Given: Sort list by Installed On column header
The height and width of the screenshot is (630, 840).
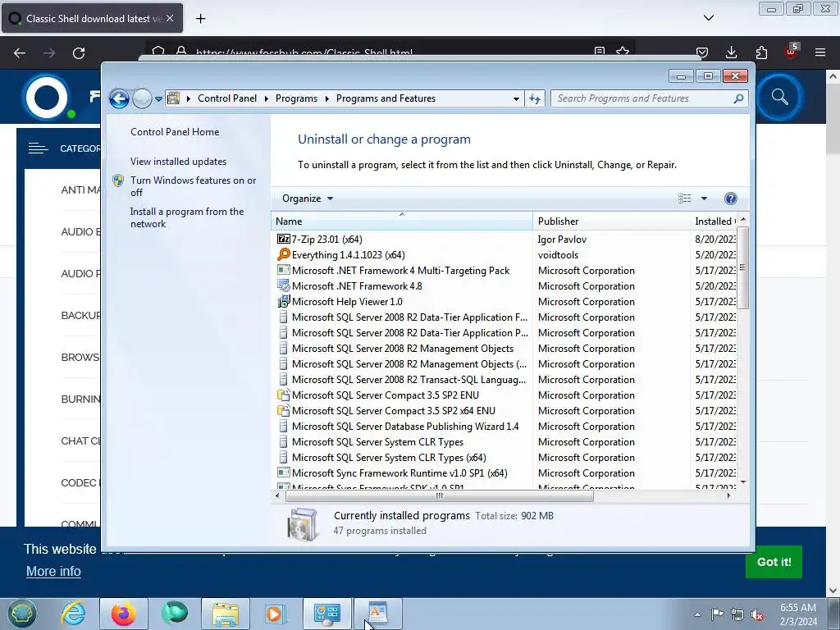Looking at the screenshot, I should pos(714,221).
